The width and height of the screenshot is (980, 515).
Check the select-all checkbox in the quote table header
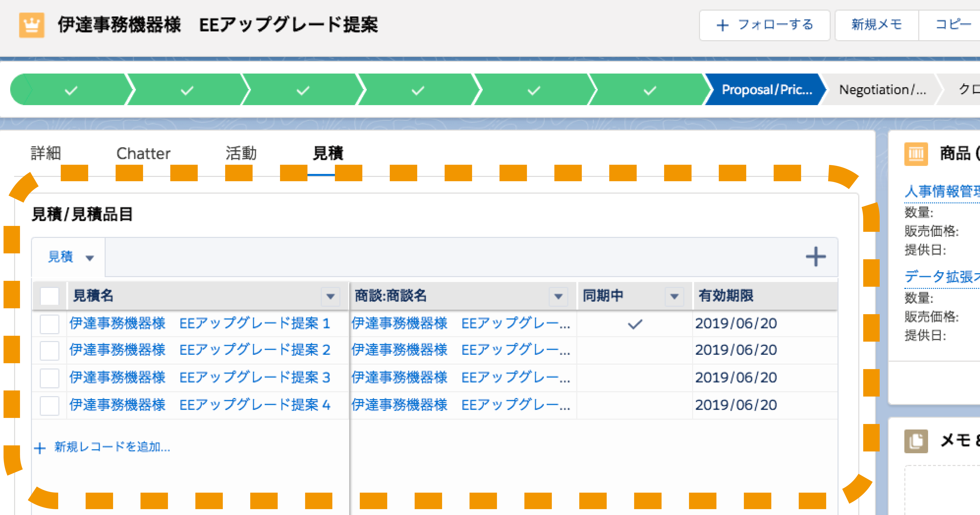(x=49, y=296)
